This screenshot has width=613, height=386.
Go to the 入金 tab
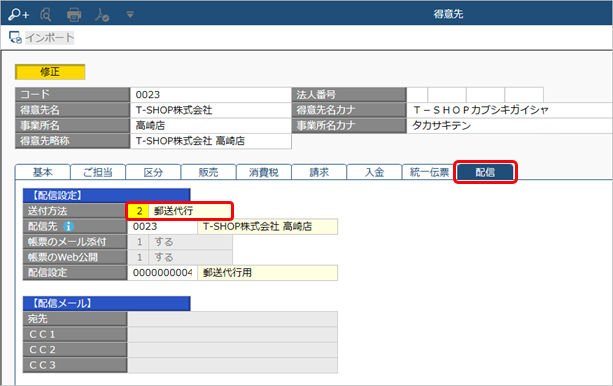tap(375, 172)
